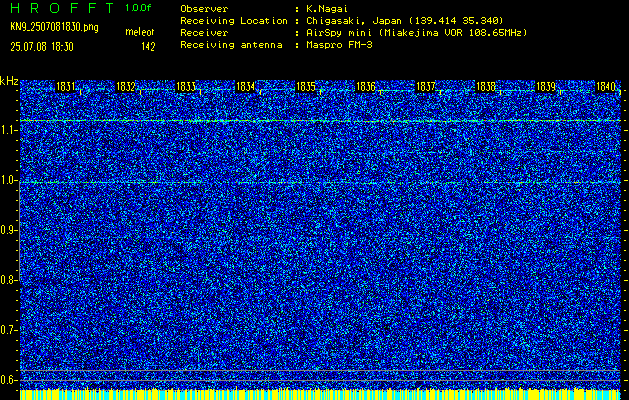
Task: Click the yellow-cyan signal level bar graph
Action: [x=320, y=394]
